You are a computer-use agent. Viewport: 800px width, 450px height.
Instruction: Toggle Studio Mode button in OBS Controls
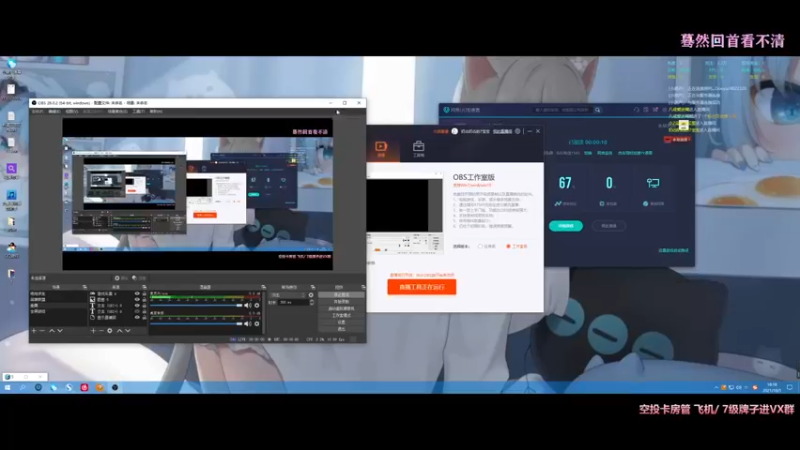click(341, 315)
